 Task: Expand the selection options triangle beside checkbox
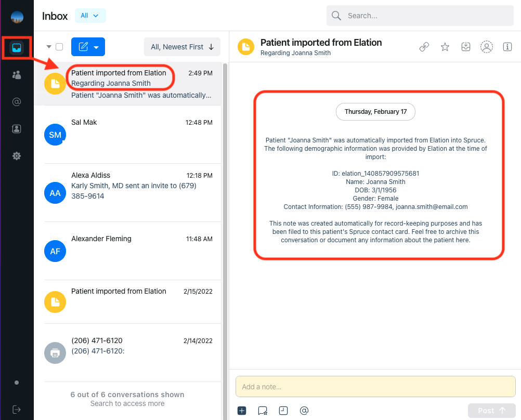coord(49,47)
